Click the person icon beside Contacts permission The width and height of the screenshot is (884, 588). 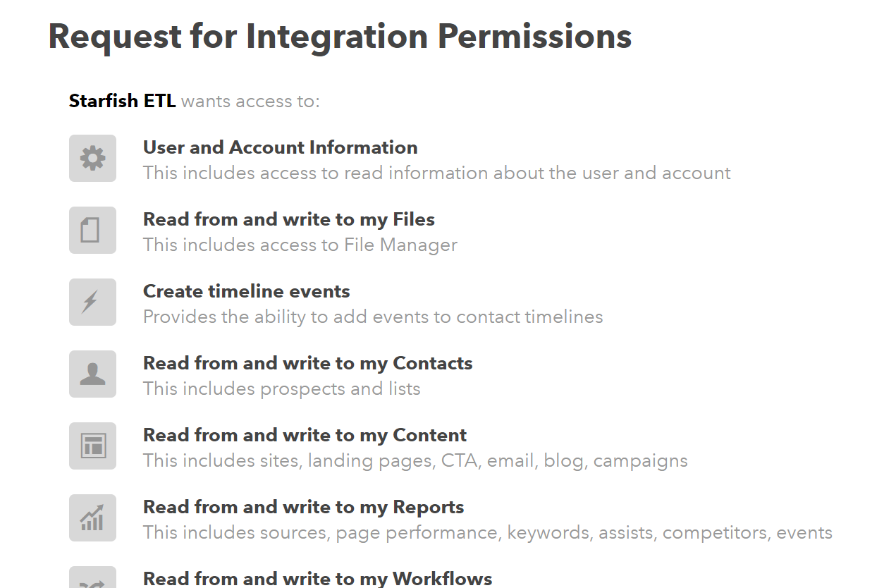pyautogui.click(x=92, y=374)
